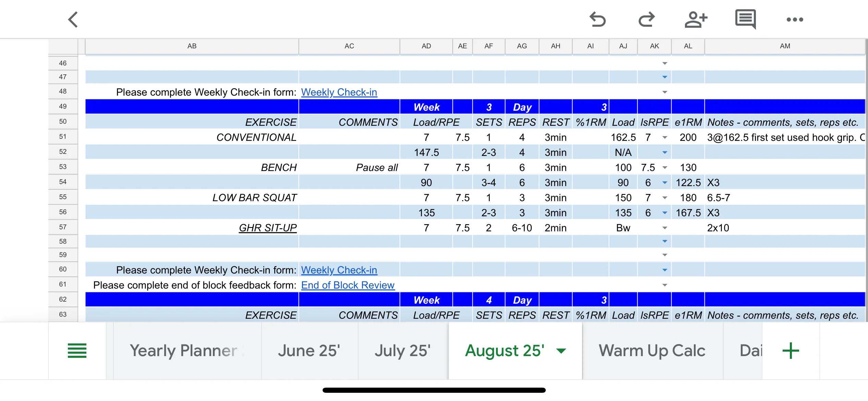The image size is (868, 401).
Task: Open Weekly Check-in link in row 48
Action: coord(339,92)
